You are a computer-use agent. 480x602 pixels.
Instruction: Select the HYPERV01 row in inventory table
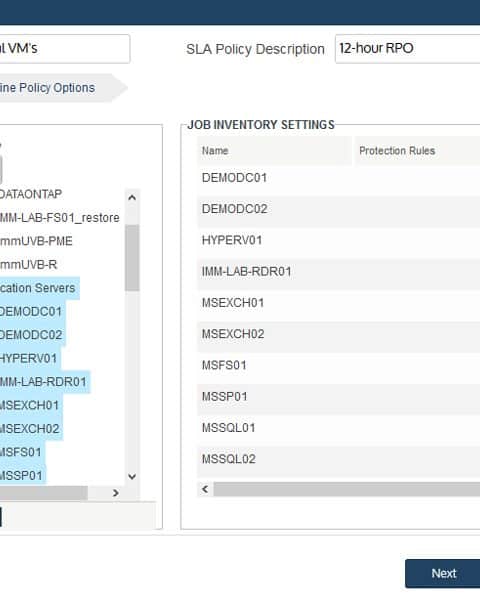339,240
